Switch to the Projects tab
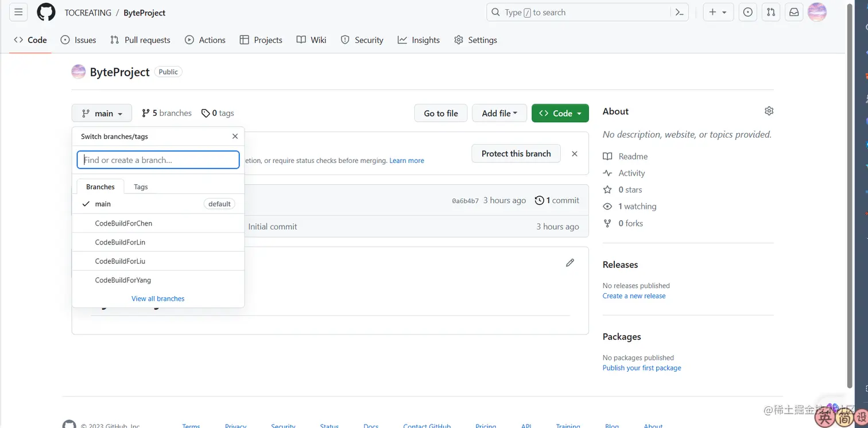The height and width of the screenshot is (428, 868). [x=261, y=40]
